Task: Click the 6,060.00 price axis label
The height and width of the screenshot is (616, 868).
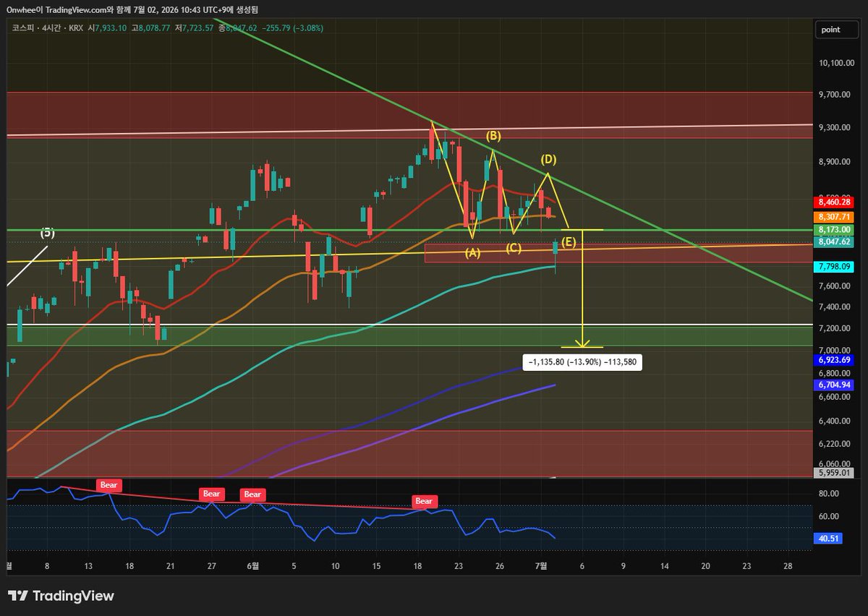Action: (x=835, y=463)
